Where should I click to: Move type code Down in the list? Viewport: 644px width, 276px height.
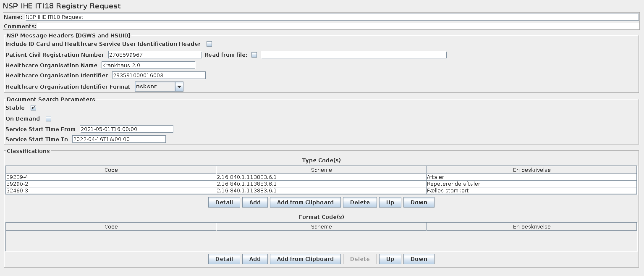pyautogui.click(x=419, y=202)
